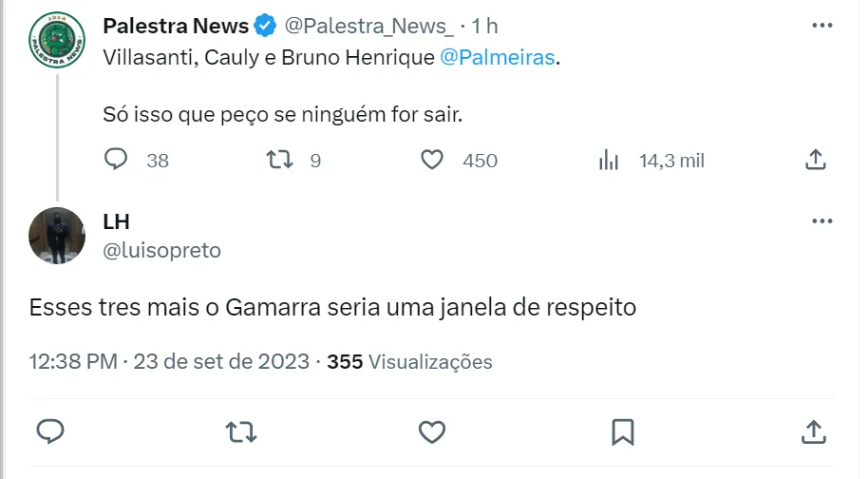Open more options for LH's reply
Viewport: 868px width, 479px height.
821,221
